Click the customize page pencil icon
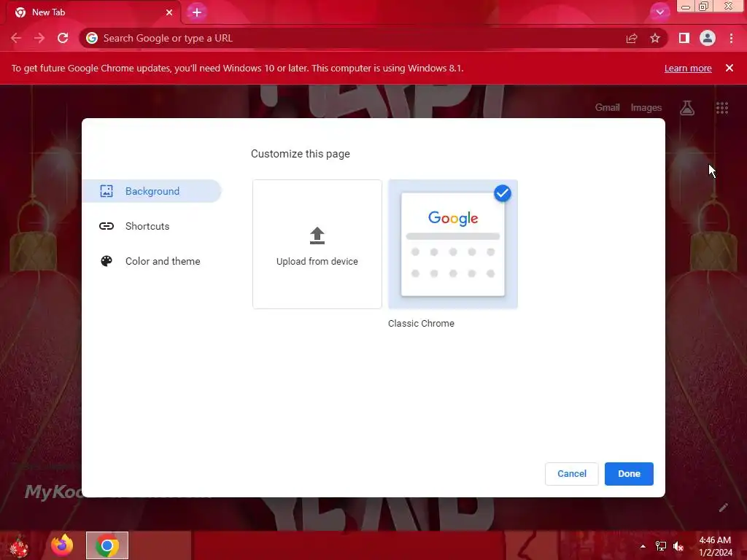The width and height of the screenshot is (747, 560). (723, 507)
